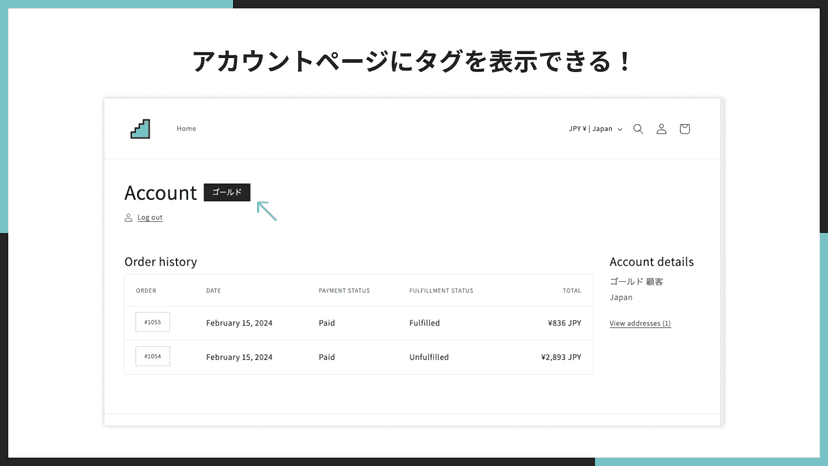This screenshot has width=828, height=466.
Task: Open order #1054
Action: pyautogui.click(x=153, y=356)
